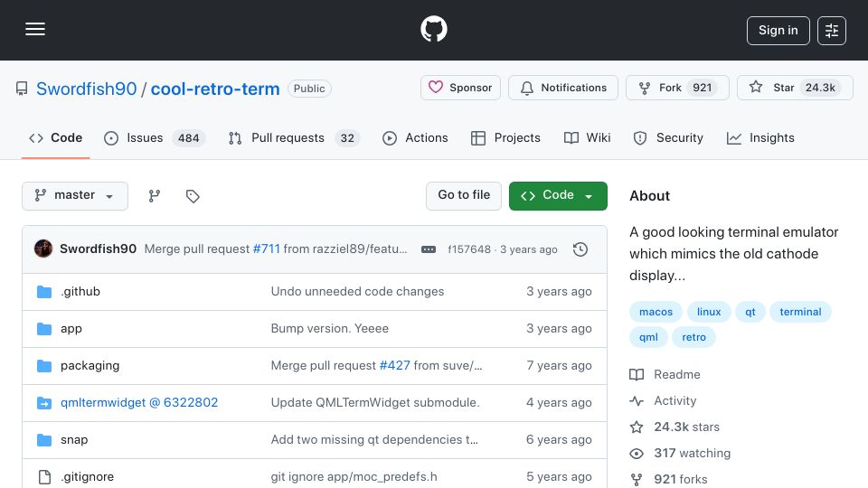
Task: Open the hamburger navigation menu
Action: point(35,29)
